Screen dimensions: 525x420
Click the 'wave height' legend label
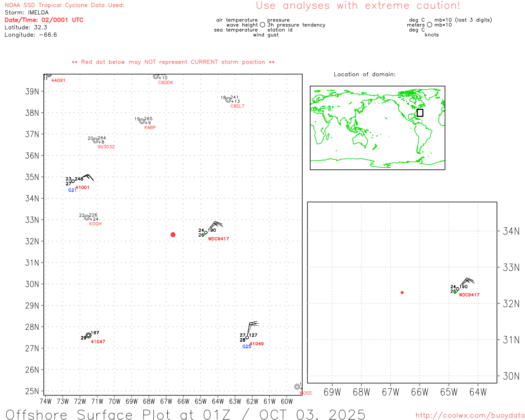tap(242, 25)
